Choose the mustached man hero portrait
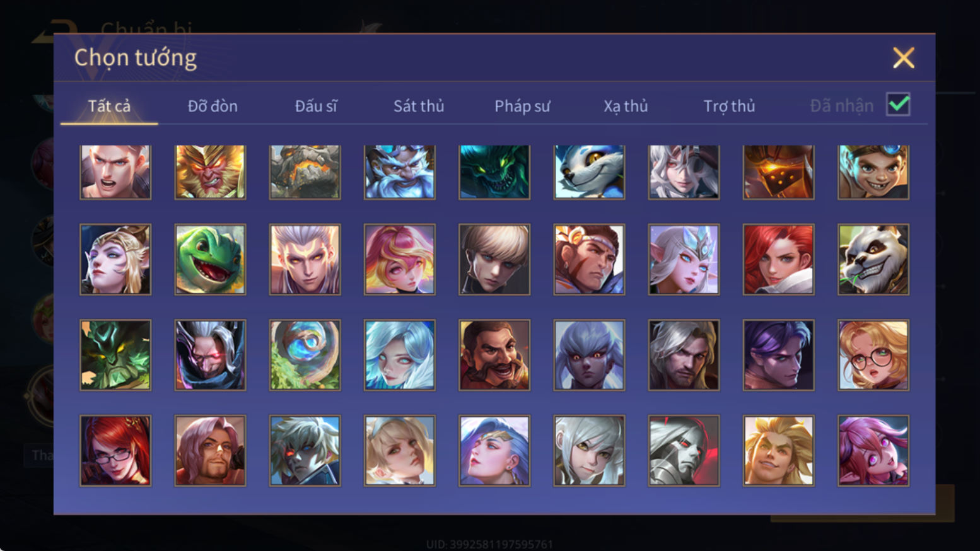 pyautogui.click(x=494, y=355)
